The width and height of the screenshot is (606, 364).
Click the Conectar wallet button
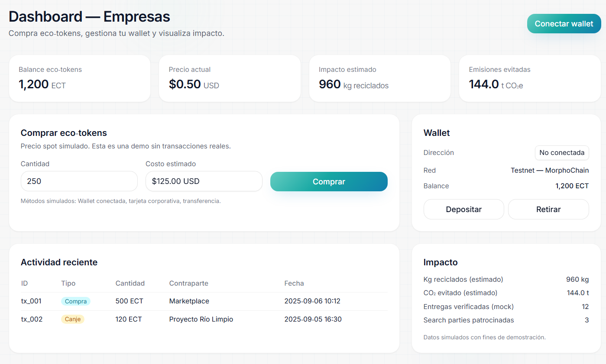[x=564, y=24]
